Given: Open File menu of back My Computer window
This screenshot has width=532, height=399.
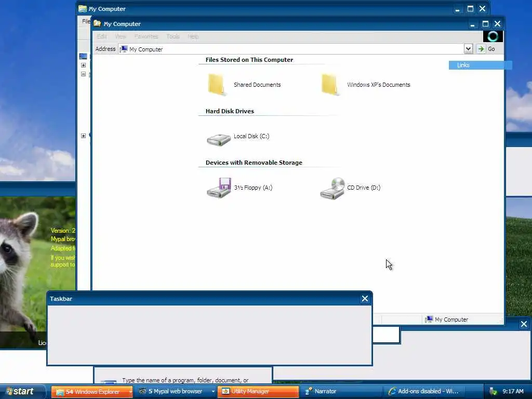Looking at the screenshot, I should (86, 21).
